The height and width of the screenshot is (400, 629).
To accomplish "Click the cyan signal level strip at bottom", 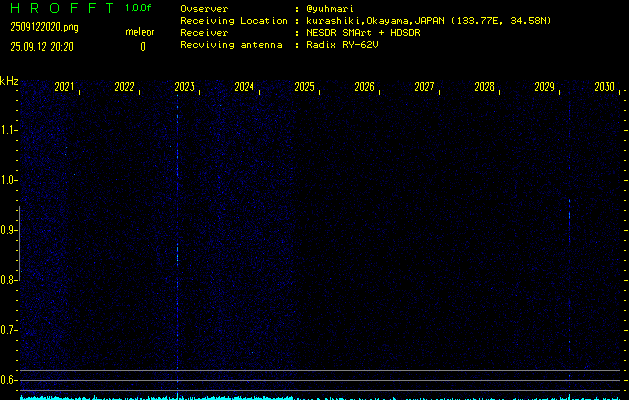I will point(321,398).
